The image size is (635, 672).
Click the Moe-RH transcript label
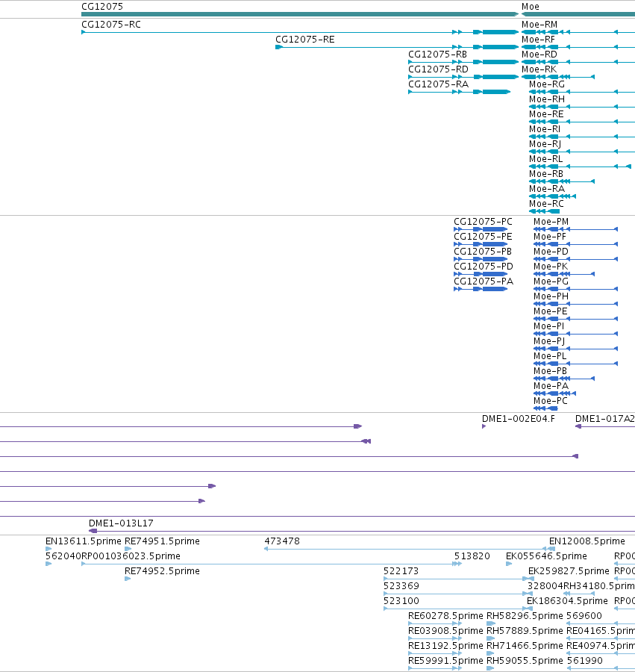tap(547, 99)
